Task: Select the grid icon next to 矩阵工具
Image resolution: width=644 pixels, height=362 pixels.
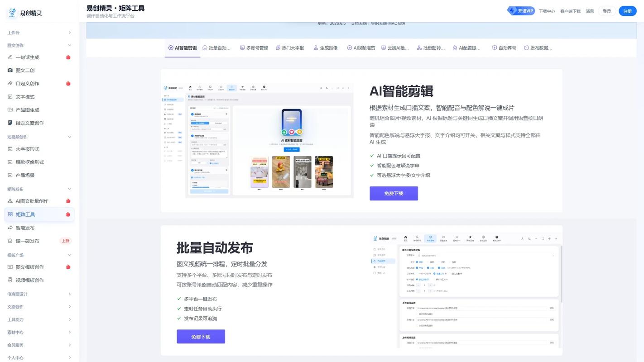Action: [x=10, y=214]
